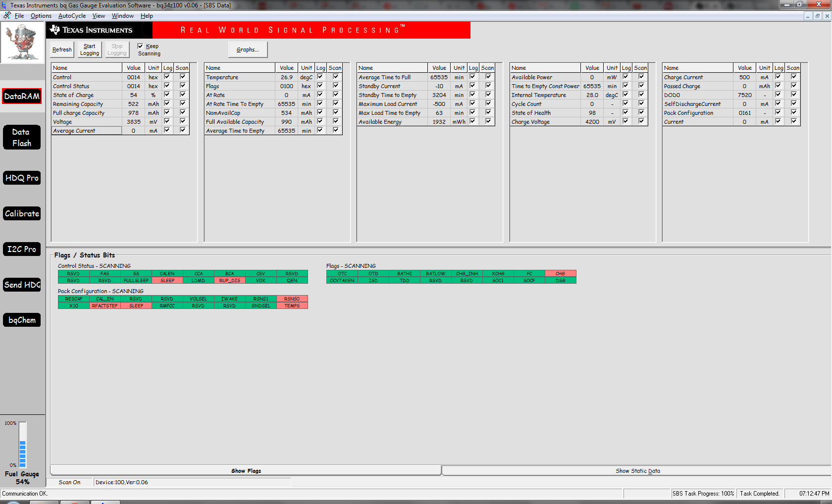832x504 pixels.
Task: Open the Send HDQ sidebar section
Action: coord(22,285)
